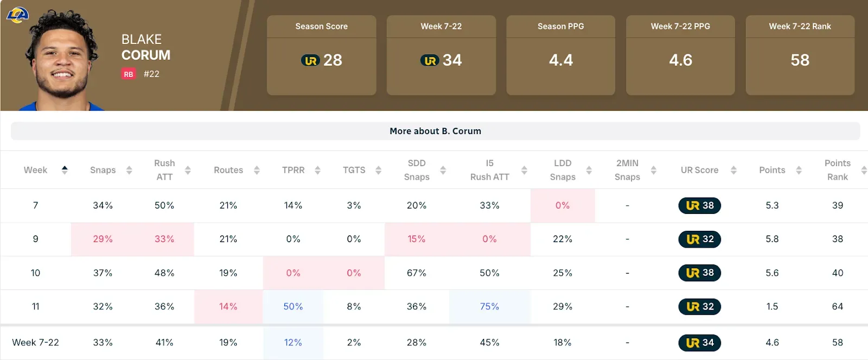Viewport: 868px width, 360px height.
Task: Click the red RB position badge
Action: 128,74
